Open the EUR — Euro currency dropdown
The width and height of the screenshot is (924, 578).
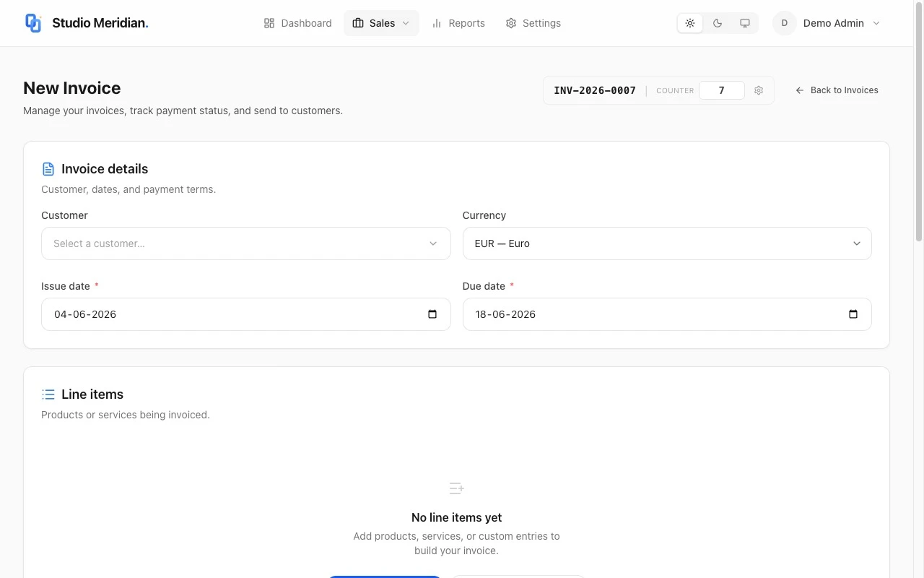(x=667, y=243)
